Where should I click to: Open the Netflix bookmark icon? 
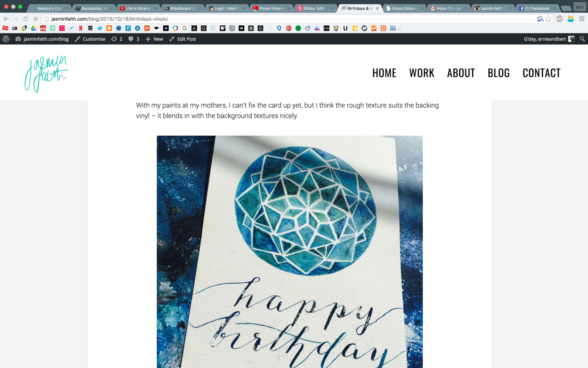point(81,28)
